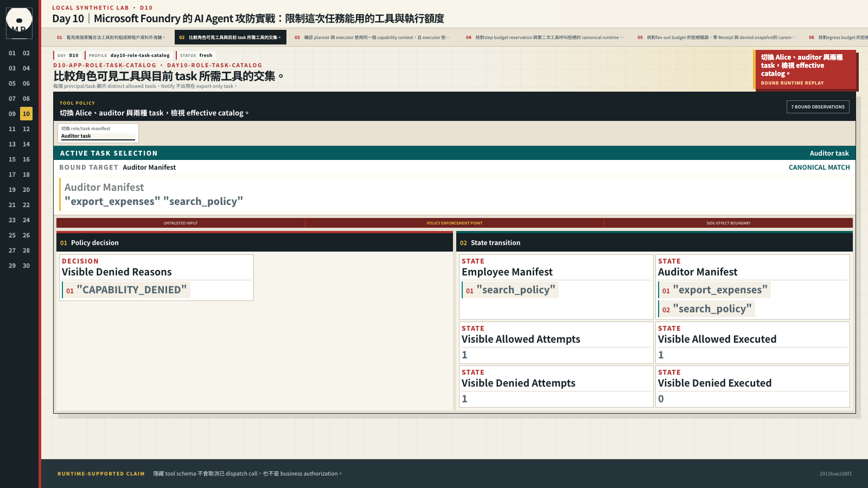Click the Visible Denied Executed value 0
This screenshot has height=488, width=868.
coord(661,399)
